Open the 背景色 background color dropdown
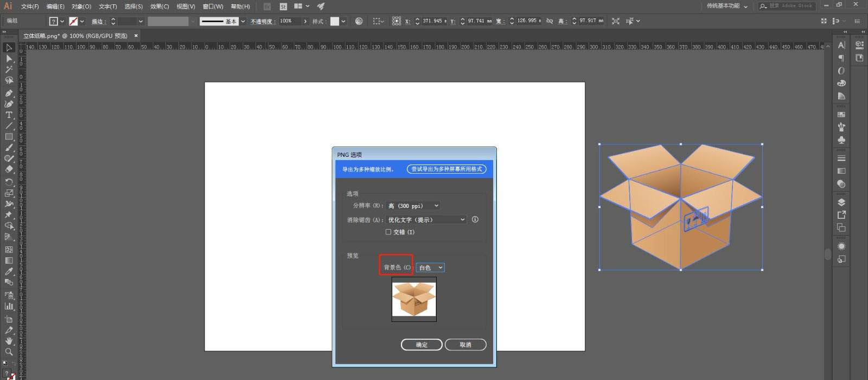The image size is (868, 380). [430, 268]
